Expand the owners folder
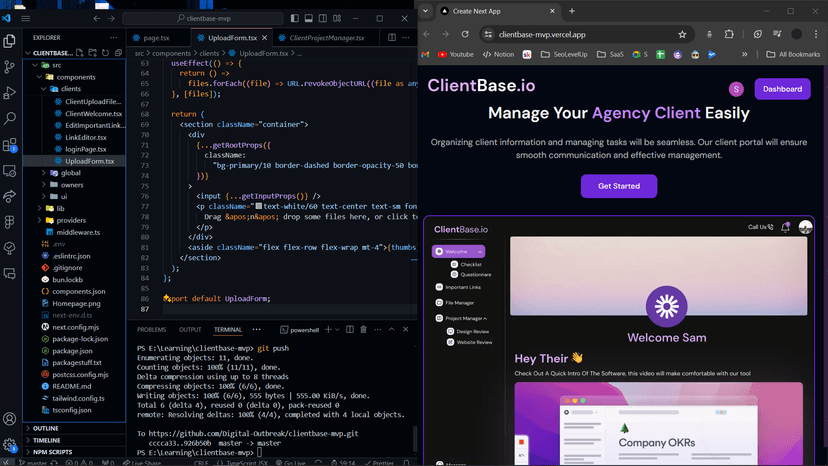This screenshot has height=466, width=828. coord(44,185)
